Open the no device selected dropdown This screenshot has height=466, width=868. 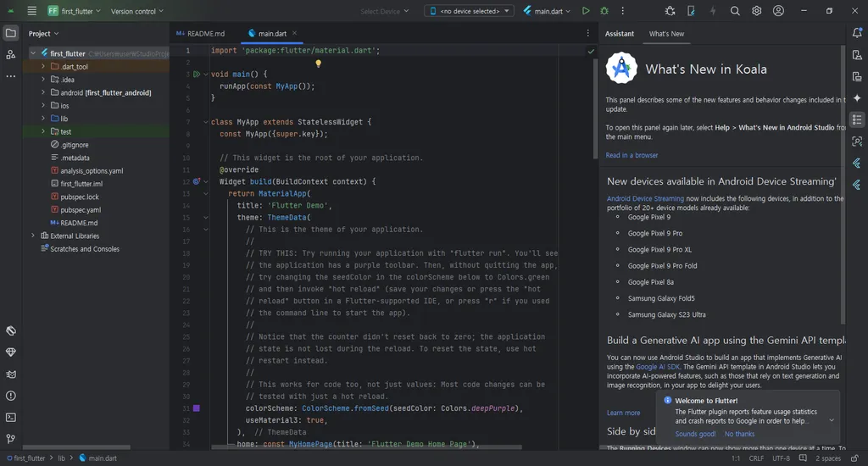click(x=469, y=11)
